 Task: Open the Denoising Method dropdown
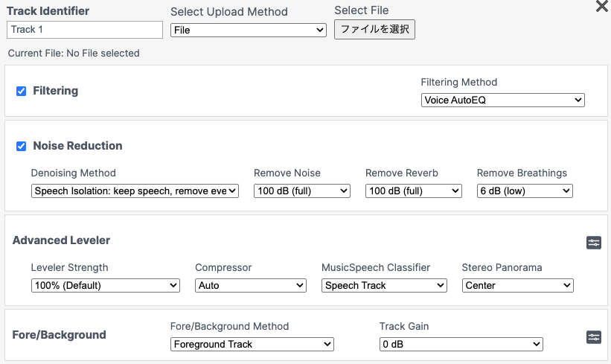tap(135, 191)
